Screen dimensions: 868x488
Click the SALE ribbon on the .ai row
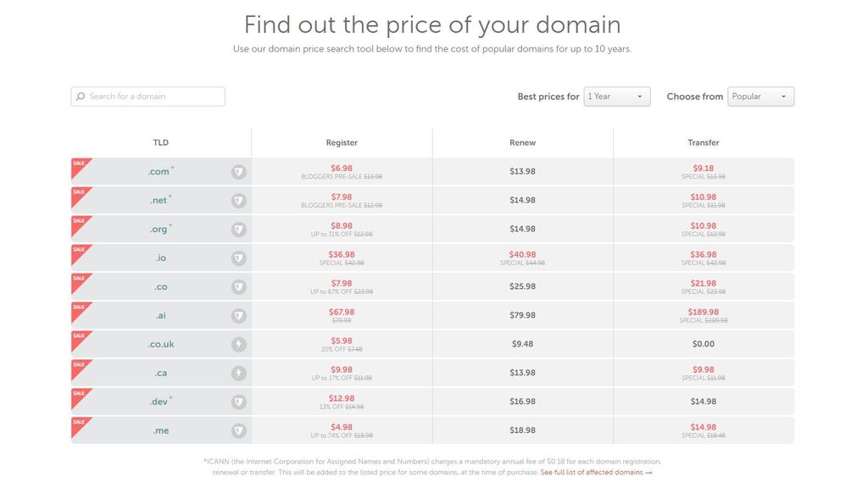pos(80,308)
